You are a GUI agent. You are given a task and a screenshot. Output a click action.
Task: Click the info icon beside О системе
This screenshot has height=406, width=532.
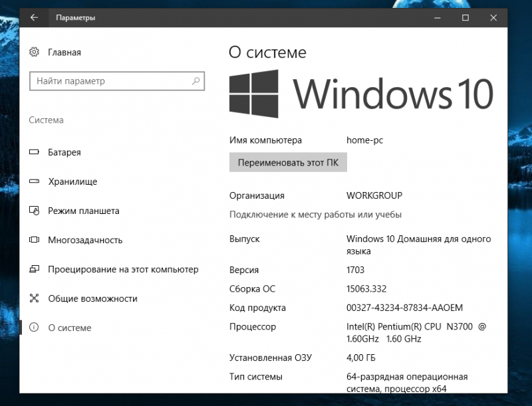[34, 328]
